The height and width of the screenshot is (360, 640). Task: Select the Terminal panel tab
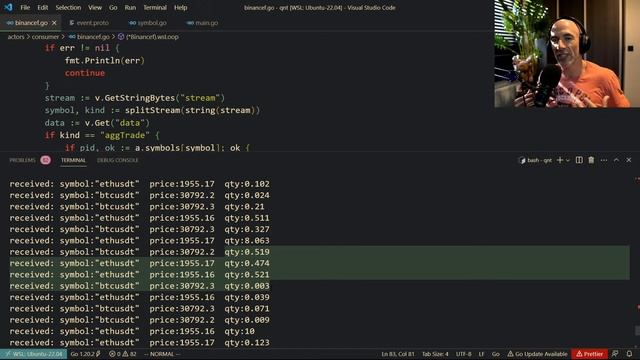[73, 160]
